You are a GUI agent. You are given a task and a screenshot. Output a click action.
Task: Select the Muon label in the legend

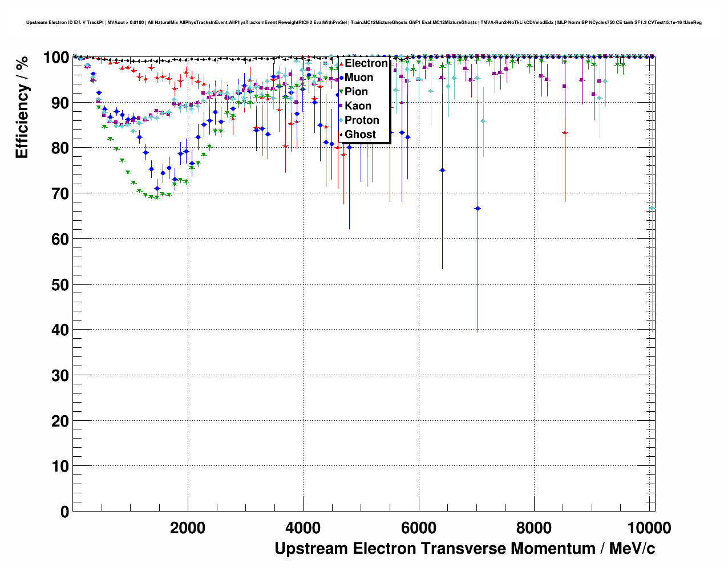point(359,78)
